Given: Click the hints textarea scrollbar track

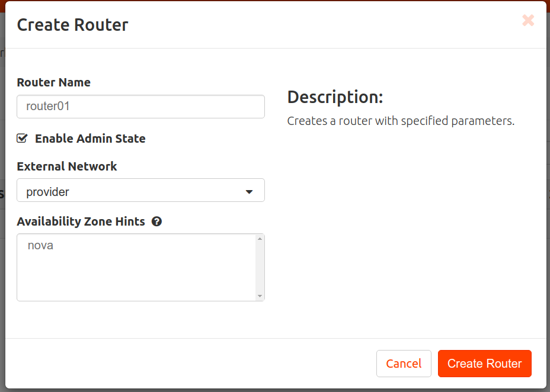Looking at the screenshot, I should (x=260, y=266).
